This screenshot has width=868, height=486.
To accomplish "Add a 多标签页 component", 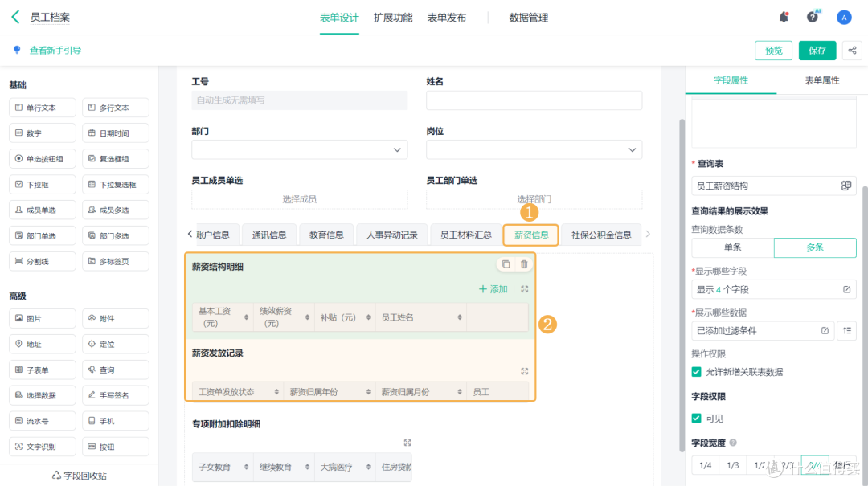I will coord(116,261).
